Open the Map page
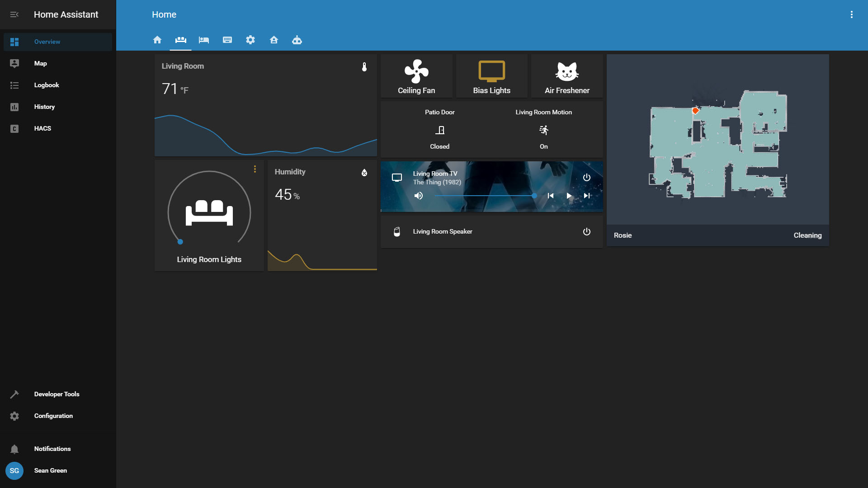Image resolution: width=868 pixels, height=488 pixels. click(58, 63)
